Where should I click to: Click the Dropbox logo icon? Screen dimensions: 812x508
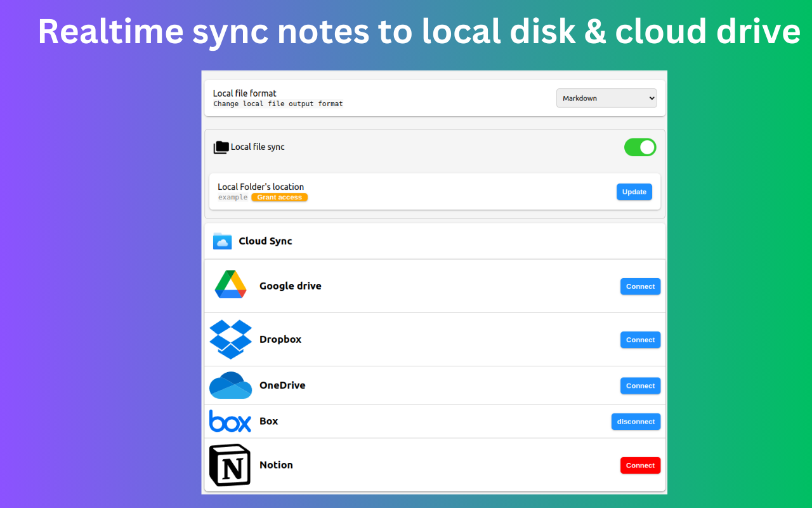(230, 339)
